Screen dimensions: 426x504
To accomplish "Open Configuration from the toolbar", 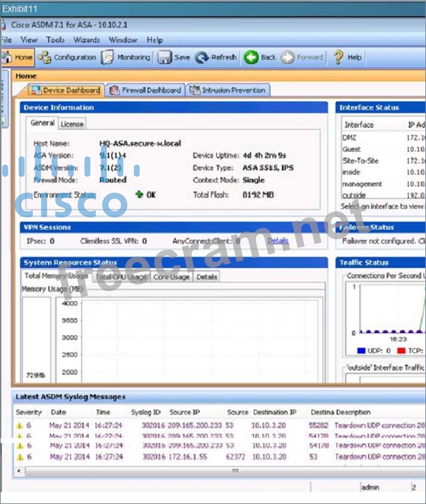I will (x=67, y=57).
